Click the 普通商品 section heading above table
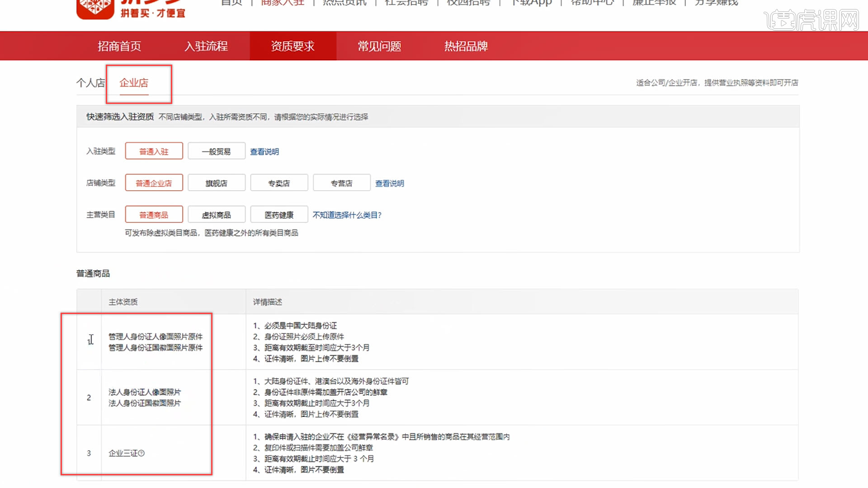Screen dimensions: 868x488 coord(93,273)
